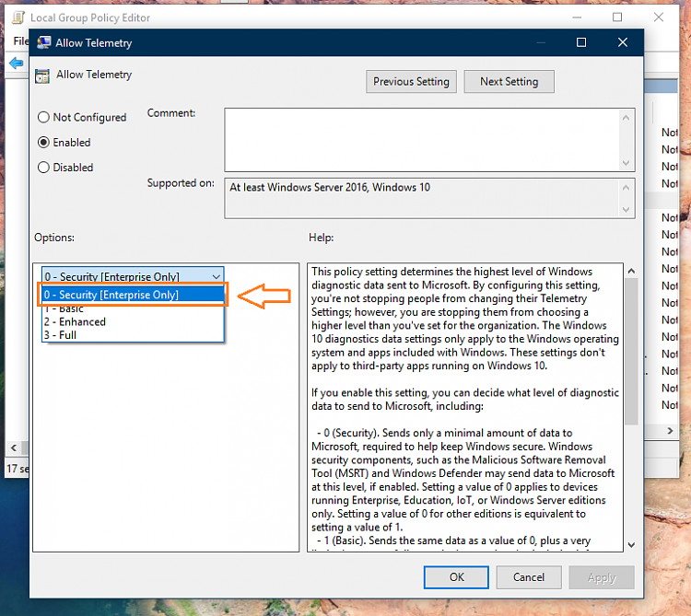Choose 0 - Security [Enterprise Only] option
The height and width of the screenshot is (616, 691).
tap(133, 295)
